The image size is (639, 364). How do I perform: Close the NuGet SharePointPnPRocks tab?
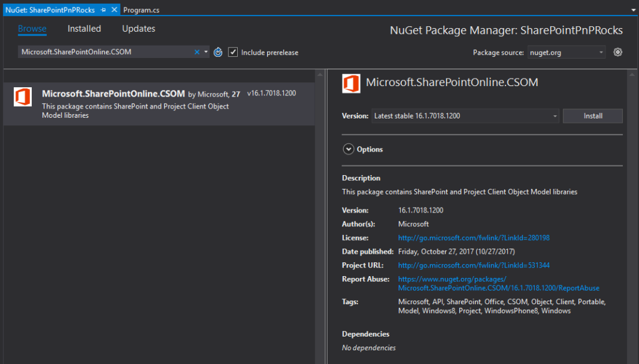114,9
